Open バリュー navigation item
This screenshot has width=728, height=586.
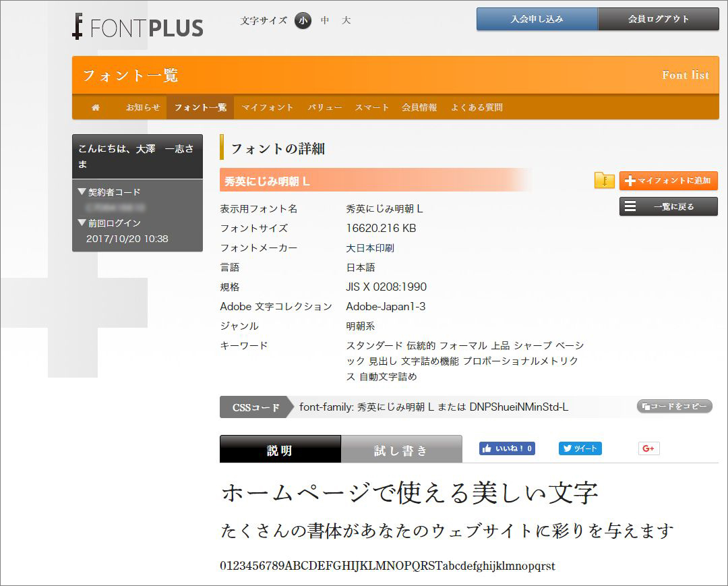click(x=324, y=107)
